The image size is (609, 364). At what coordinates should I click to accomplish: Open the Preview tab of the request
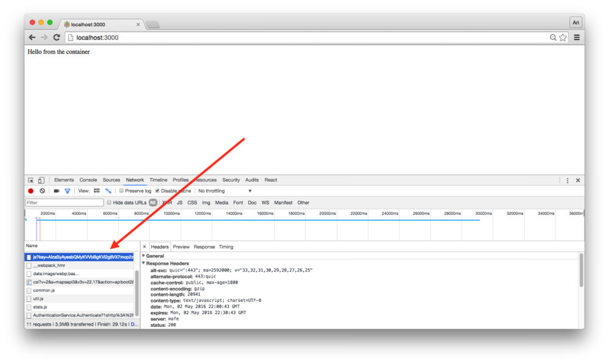(181, 247)
